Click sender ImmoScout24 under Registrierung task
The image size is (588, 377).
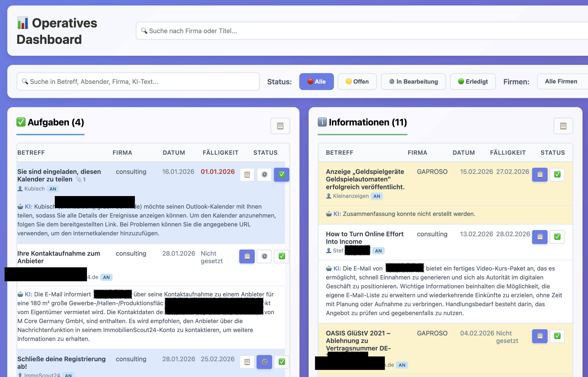pos(42,375)
